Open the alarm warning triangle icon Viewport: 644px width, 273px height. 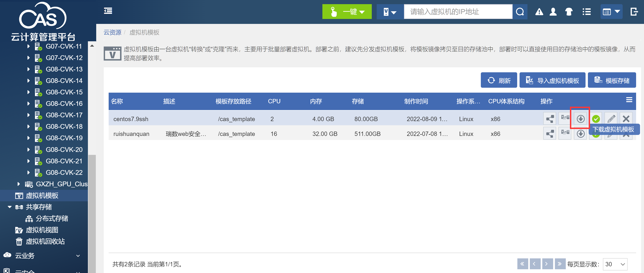tap(539, 12)
